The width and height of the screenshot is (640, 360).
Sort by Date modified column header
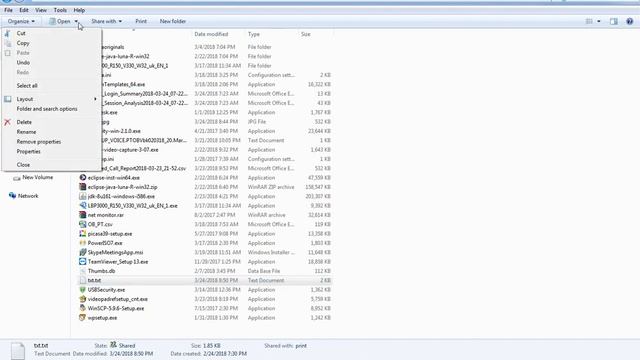[x=211, y=34]
